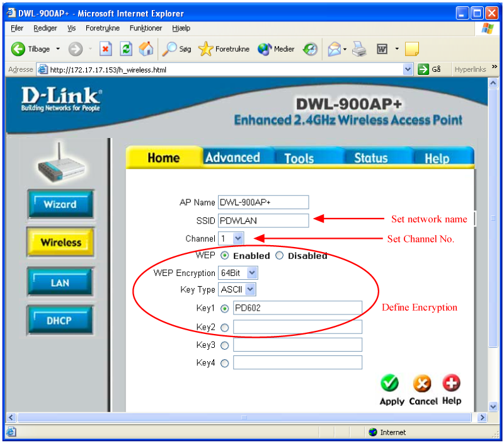Click the Wireless sidebar button
This screenshot has width=504, height=443.
click(60, 243)
